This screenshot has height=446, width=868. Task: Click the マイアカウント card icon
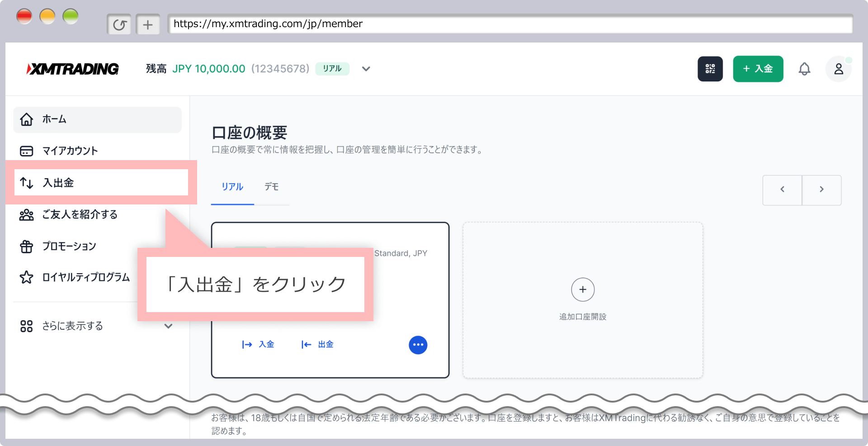point(27,151)
